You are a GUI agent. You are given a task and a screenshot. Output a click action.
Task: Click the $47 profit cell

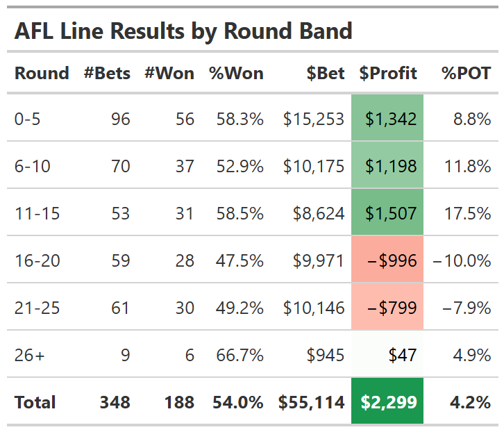(x=401, y=355)
